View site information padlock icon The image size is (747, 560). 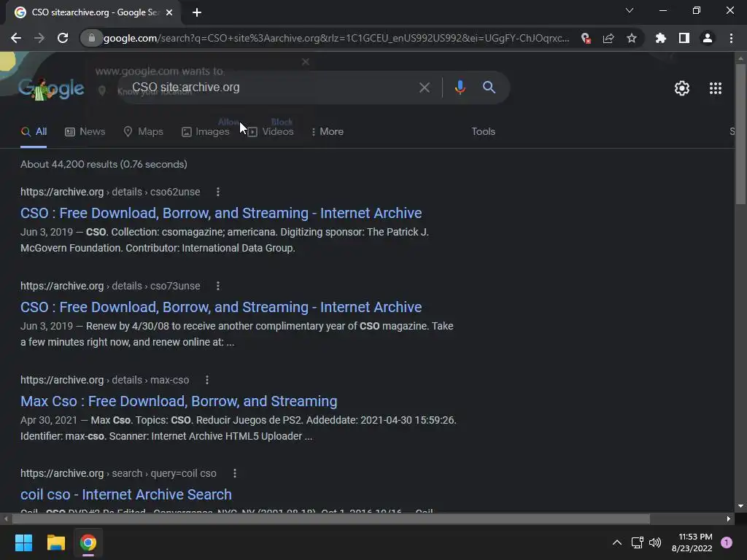click(x=91, y=38)
